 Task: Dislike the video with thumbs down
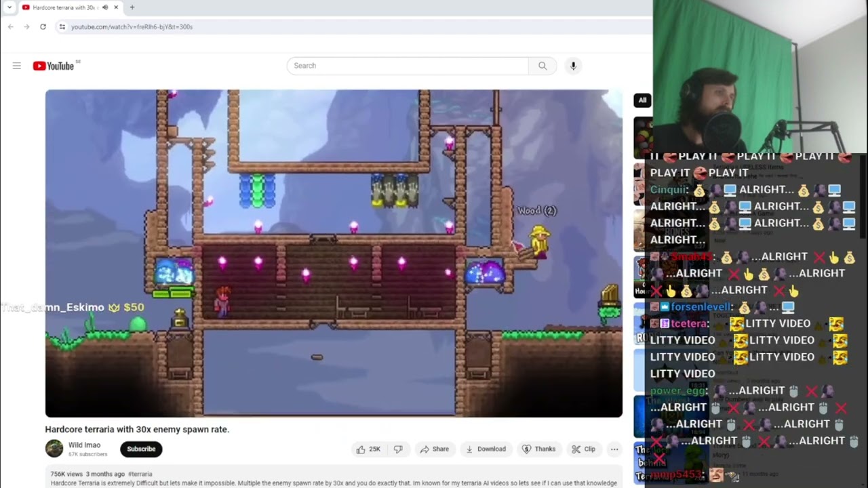pyautogui.click(x=399, y=449)
